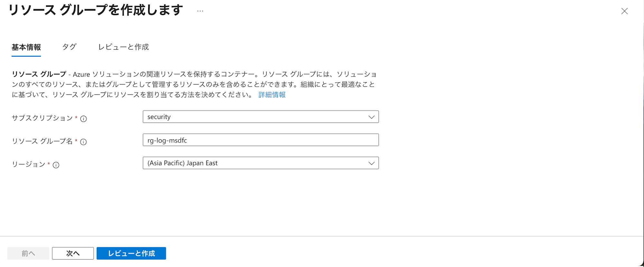Switch to the タグ tab
The image size is (644, 267).
(x=69, y=47)
